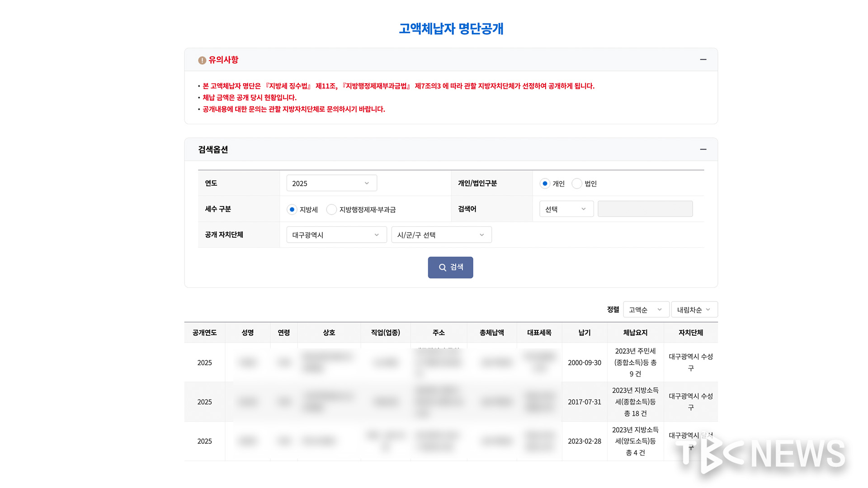868x488 pixels.
Task: Click the 총체납액 column header
Action: [x=491, y=333]
